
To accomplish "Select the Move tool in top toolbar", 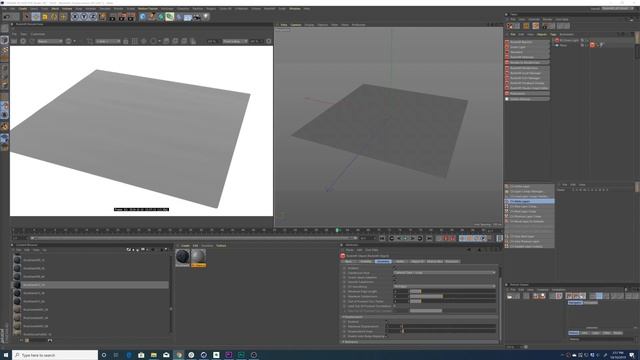I will (36, 17).
